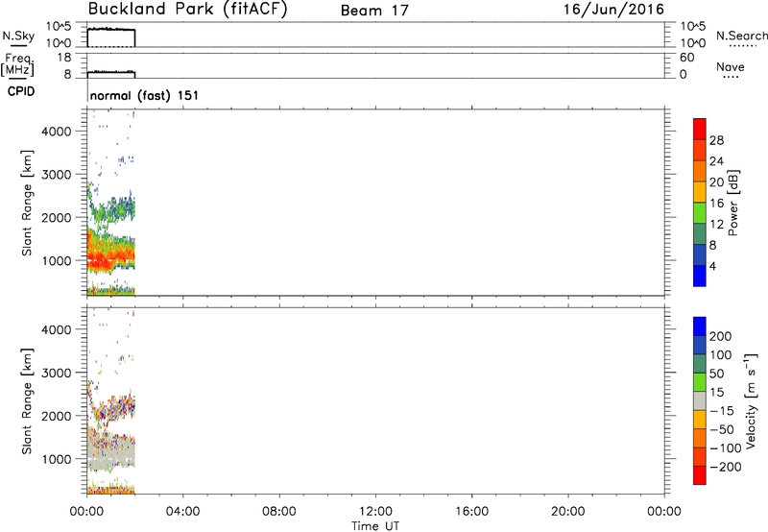
Task: Select the CPID row label
Action: [x=21, y=91]
